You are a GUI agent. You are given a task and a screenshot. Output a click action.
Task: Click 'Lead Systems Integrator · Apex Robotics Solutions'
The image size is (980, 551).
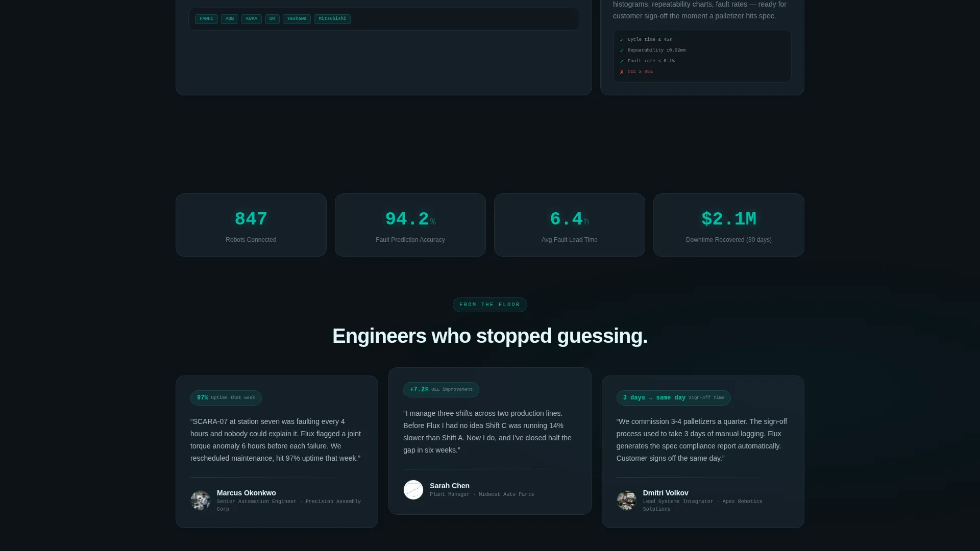coord(703,505)
